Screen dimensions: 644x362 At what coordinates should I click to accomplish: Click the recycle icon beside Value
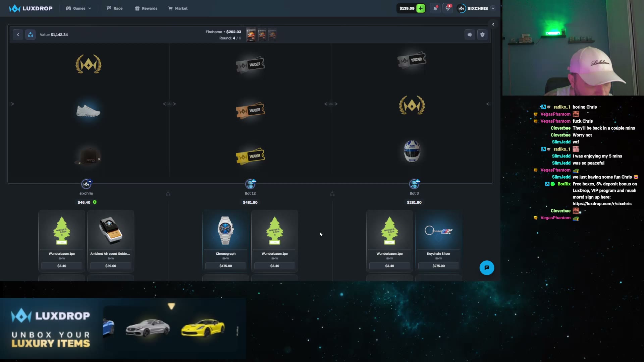coord(31,35)
